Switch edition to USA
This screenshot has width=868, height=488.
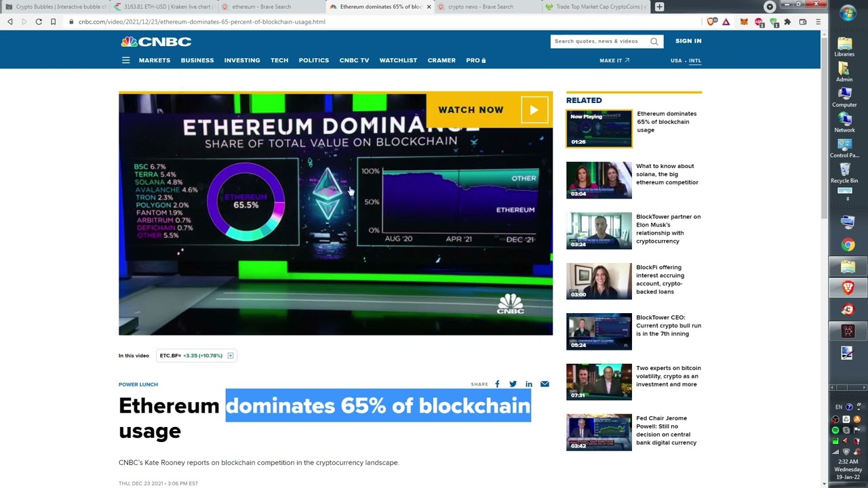[676, 60]
